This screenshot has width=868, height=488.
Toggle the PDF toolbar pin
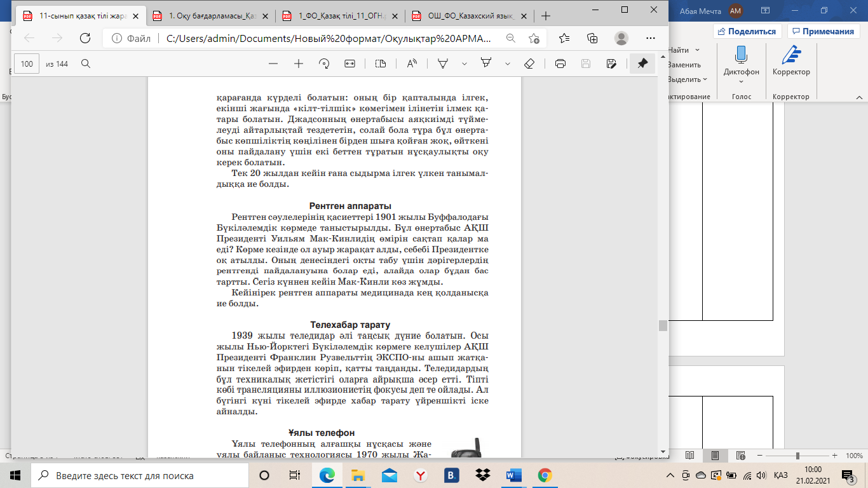642,64
